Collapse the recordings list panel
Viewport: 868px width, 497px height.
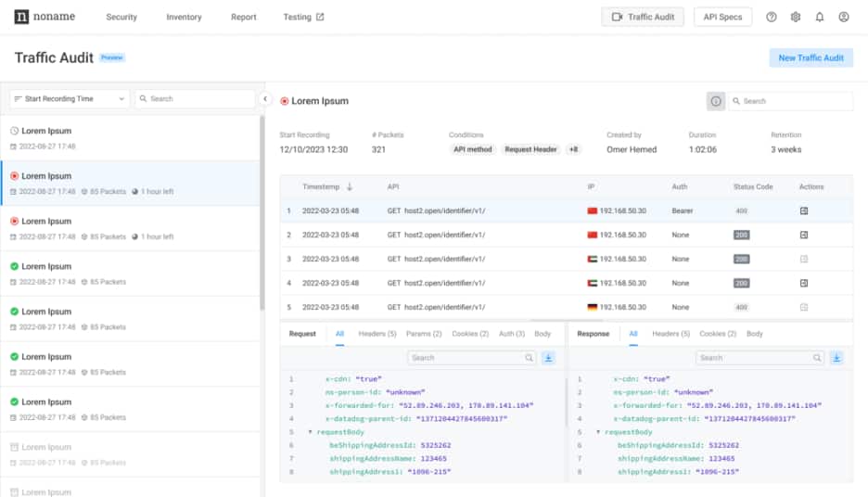(x=265, y=98)
